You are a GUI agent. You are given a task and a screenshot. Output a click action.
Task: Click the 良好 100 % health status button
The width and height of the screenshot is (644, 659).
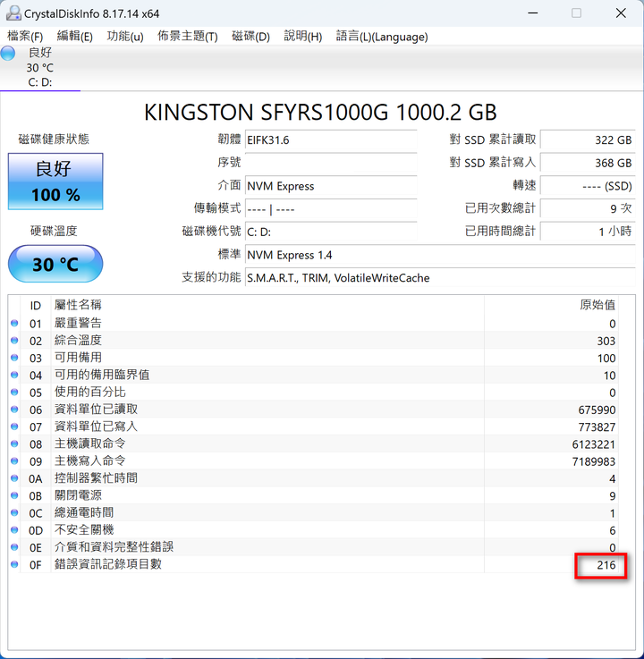point(55,182)
